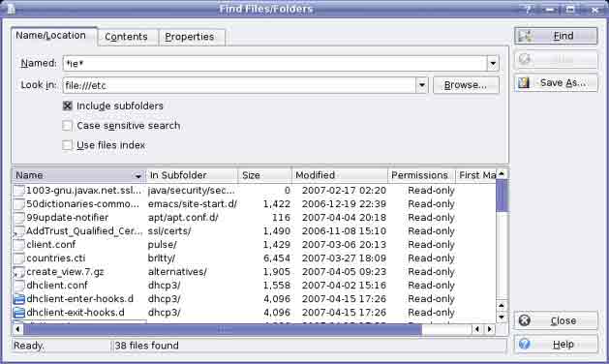Click link icon of AddTrust_Qualified_Cer
Image resolution: width=609 pixels, height=364 pixels.
click(x=19, y=231)
